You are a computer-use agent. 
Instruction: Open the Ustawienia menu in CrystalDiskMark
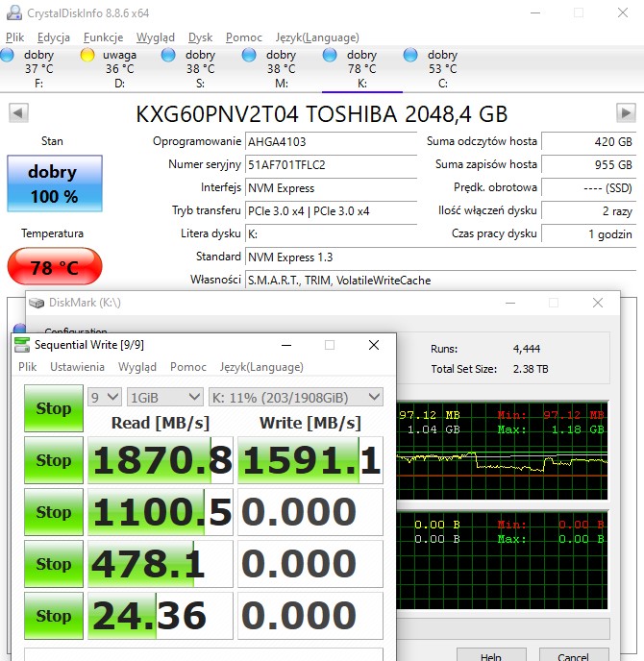pyautogui.click(x=77, y=367)
